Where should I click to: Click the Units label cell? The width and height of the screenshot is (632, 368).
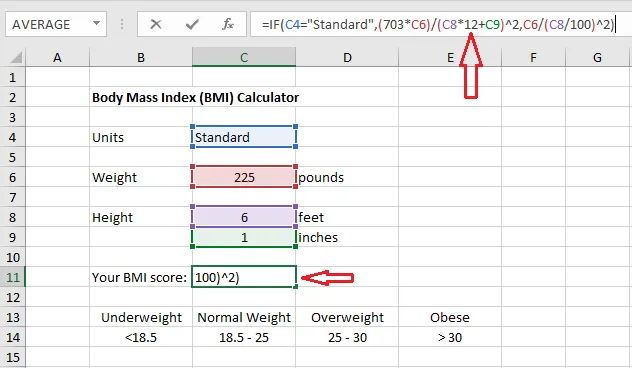pyautogui.click(x=141, y=137)
